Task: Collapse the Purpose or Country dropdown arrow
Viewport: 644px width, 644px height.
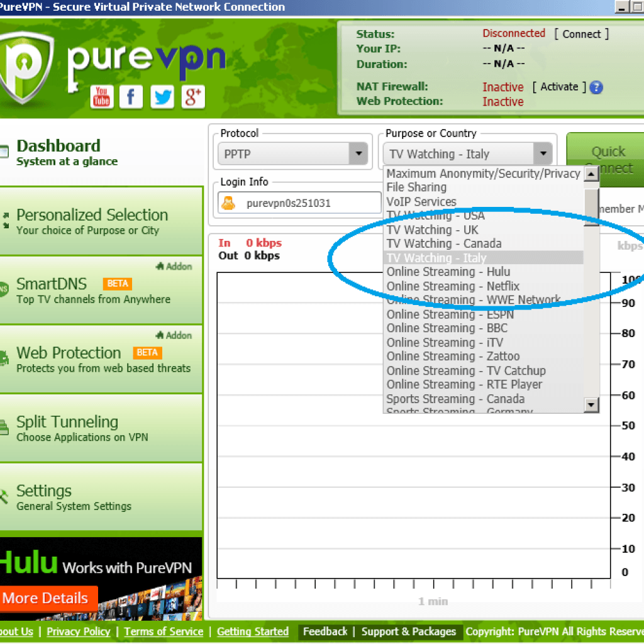Action: point(543,153)
